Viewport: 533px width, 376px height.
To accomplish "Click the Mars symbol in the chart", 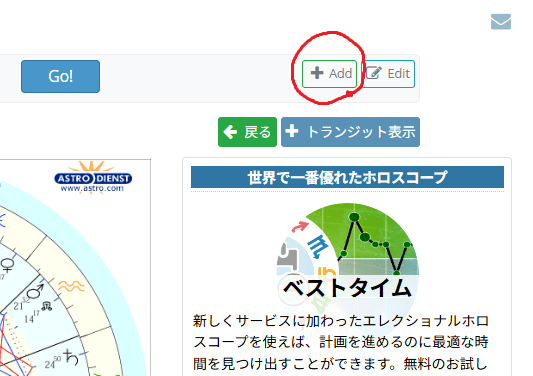I will (35, 292).
